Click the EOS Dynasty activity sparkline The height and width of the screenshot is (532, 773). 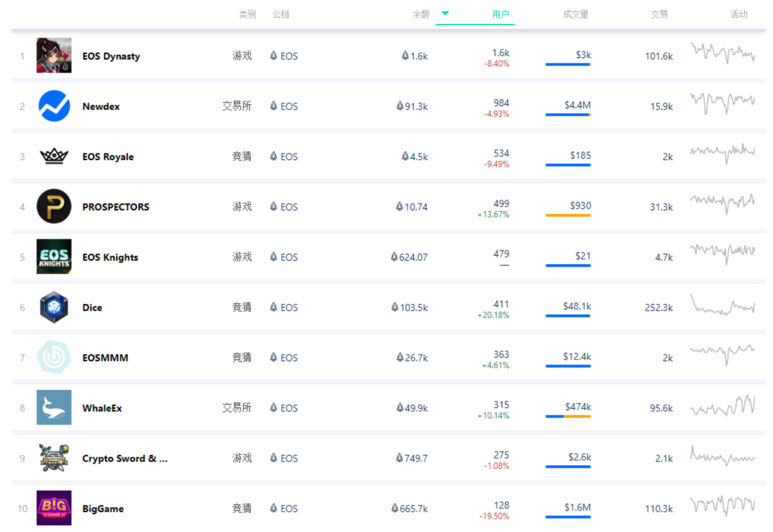tap(722, 53)
